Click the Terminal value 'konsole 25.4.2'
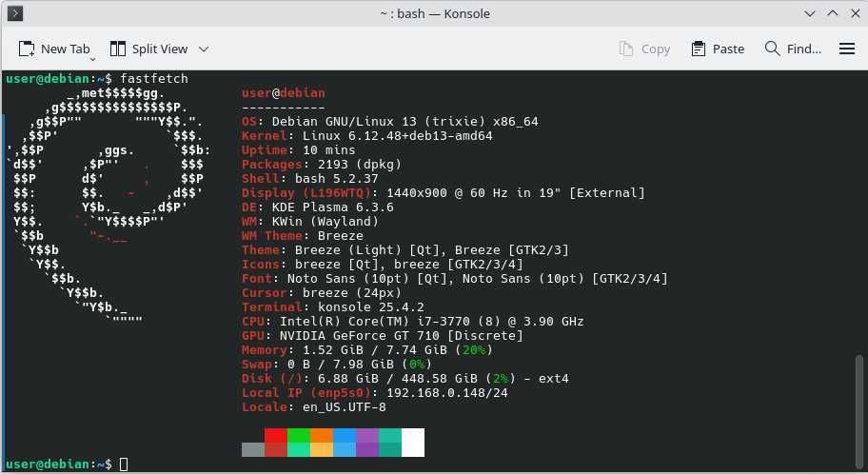 coord(371,306)
